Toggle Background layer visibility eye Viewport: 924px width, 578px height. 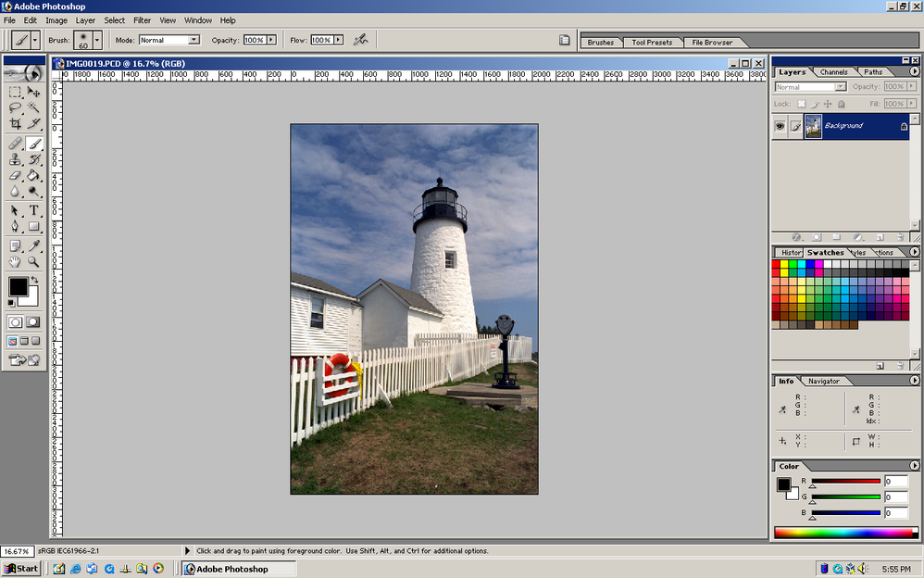(x=780, y=126)
